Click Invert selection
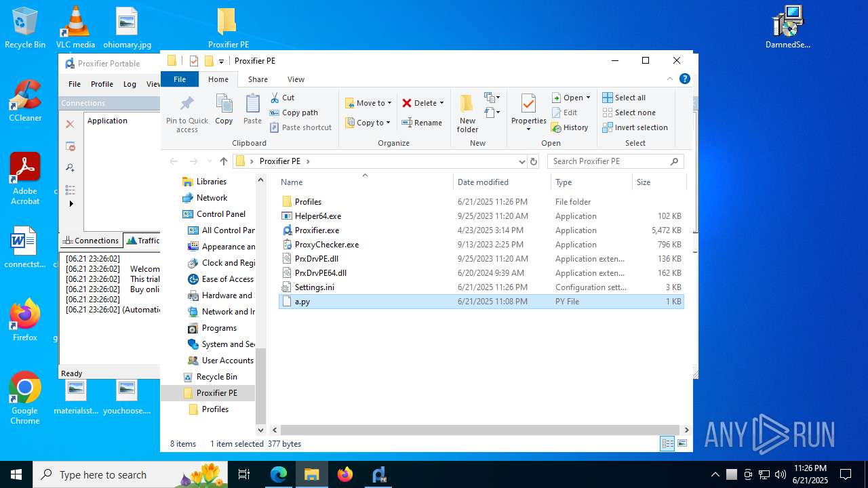868x488 pixels. point(635,127)
